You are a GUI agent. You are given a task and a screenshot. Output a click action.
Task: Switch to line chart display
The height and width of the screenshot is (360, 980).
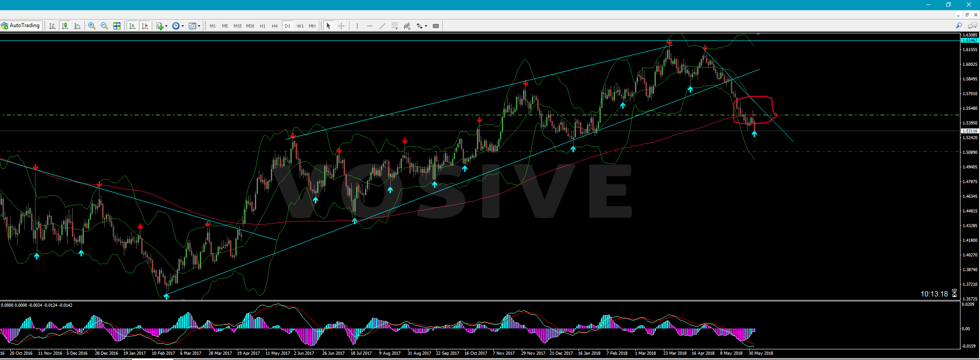tap(77, 26)
